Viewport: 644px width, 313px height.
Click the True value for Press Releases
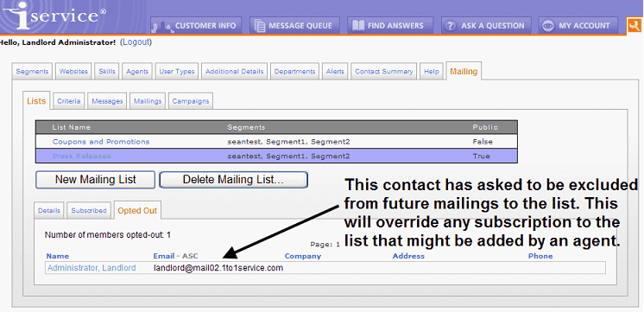point(481,156)
